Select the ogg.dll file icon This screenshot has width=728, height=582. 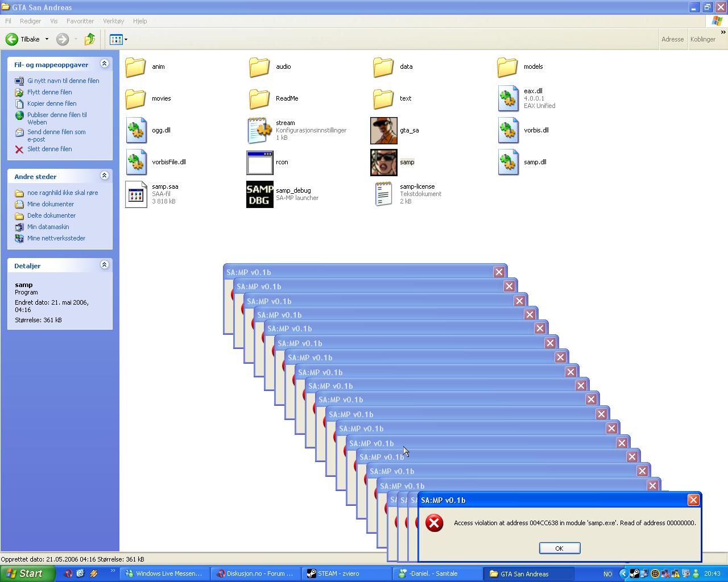(136, 130)
